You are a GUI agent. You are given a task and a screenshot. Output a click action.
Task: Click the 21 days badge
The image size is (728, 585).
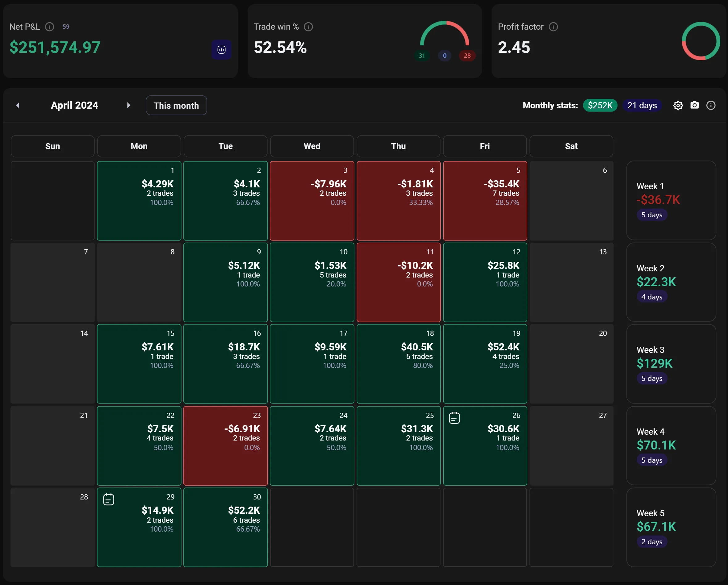(642, 106)
